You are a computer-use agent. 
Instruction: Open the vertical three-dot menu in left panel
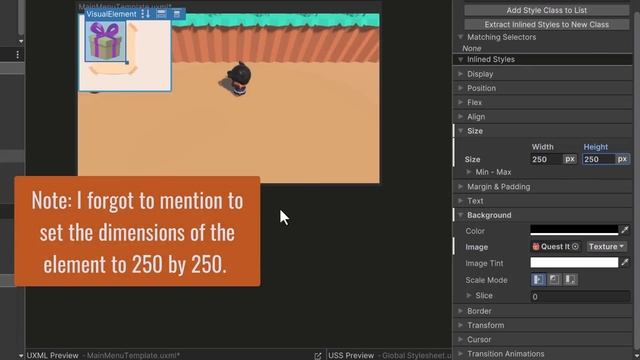18,55
